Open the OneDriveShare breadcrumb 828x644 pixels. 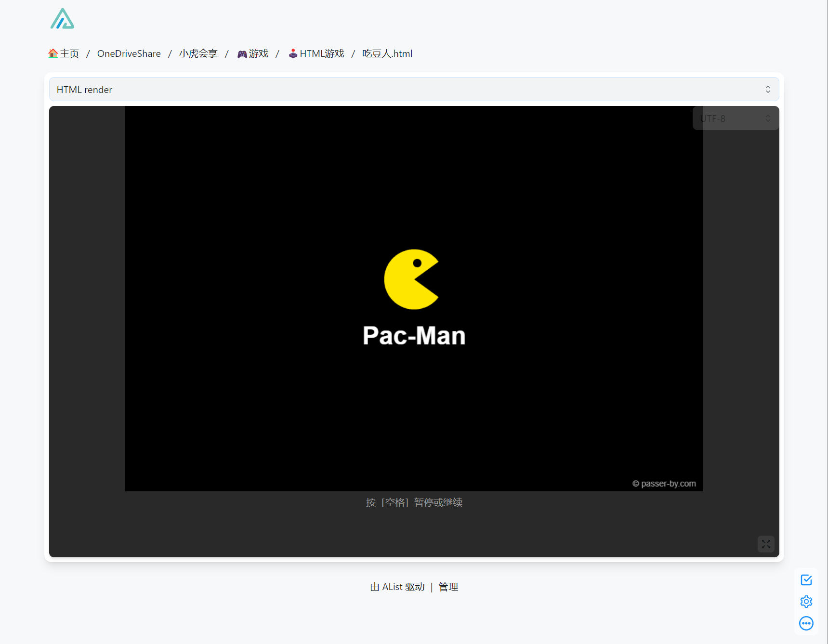(129, 53)
